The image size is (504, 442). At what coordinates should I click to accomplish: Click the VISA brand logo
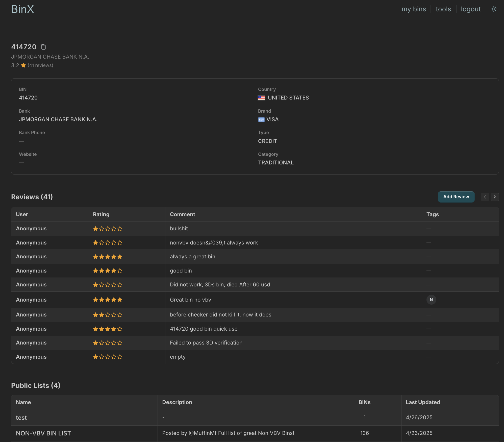pos(261,119)
